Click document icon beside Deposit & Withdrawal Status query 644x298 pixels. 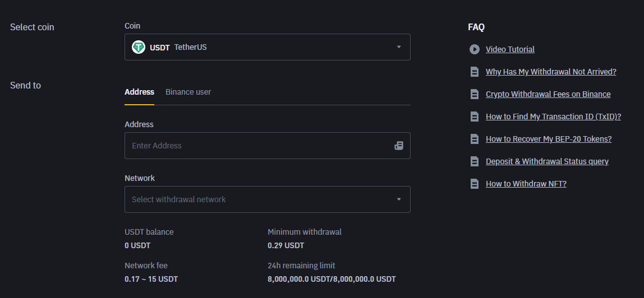(475, 161)
